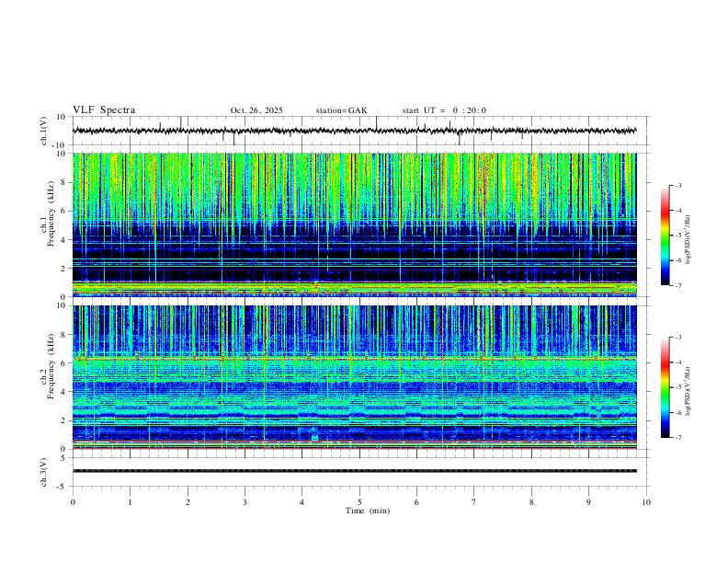Image resolution: width=728 pixels, height=563 pixels.
Task: Click the "6" frequency tick on ch.1 axis
Action: pyautogui.click(x=64, y=211)
